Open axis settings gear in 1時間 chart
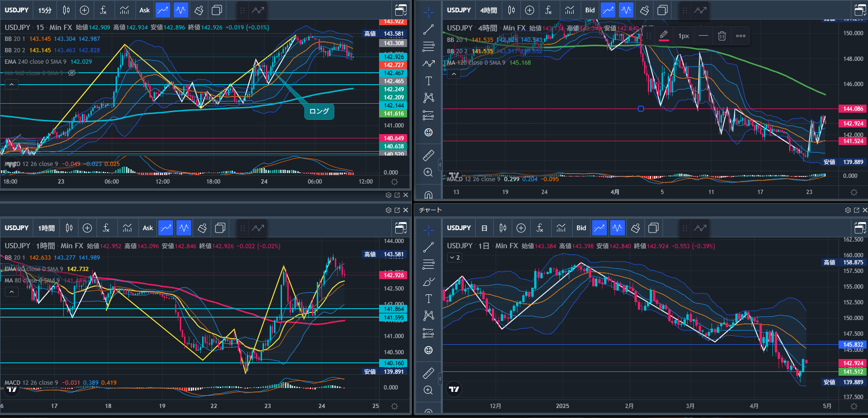Viewport: 868px width, 418px height. click(394, 406)
